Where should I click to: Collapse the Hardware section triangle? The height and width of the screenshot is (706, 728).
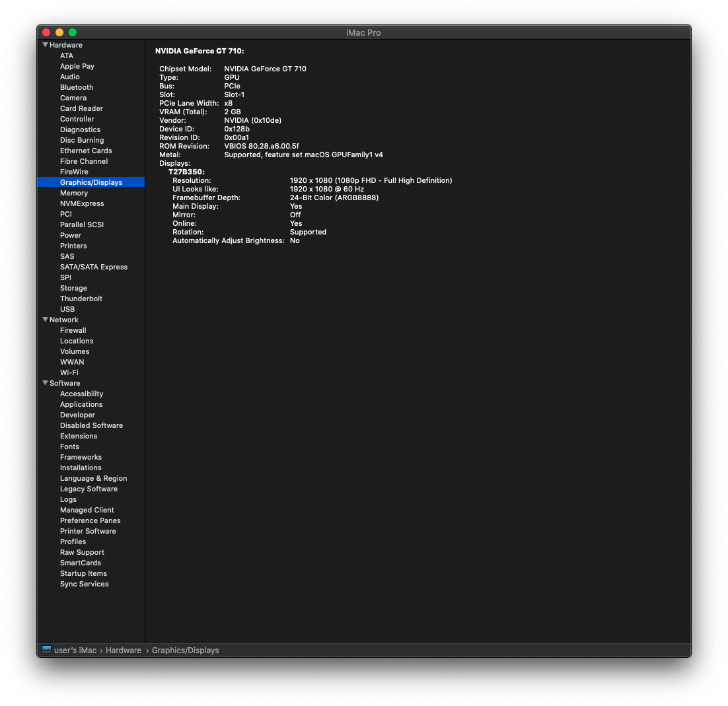click(x=45, y=45)
